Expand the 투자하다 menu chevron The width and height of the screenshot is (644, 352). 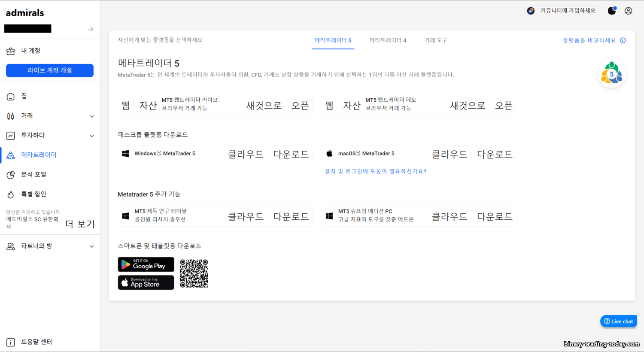coord(91,136)
